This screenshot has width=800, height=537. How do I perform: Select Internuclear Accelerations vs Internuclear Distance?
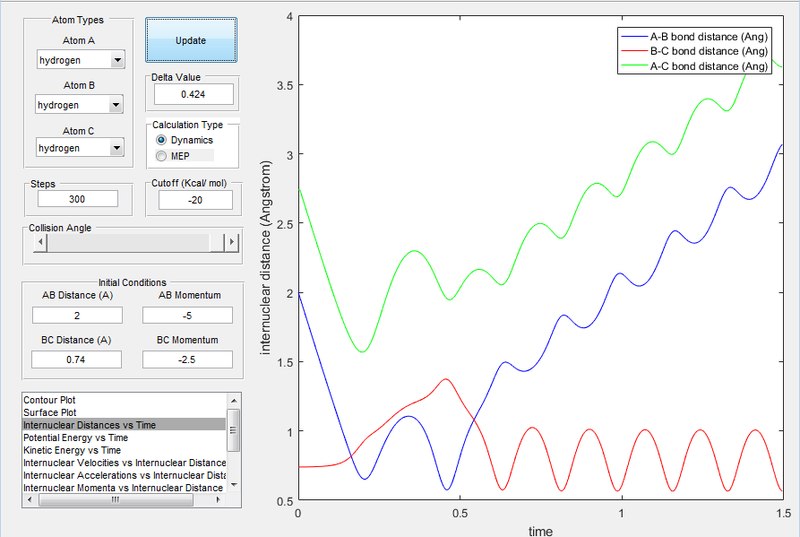click(123, 475)
